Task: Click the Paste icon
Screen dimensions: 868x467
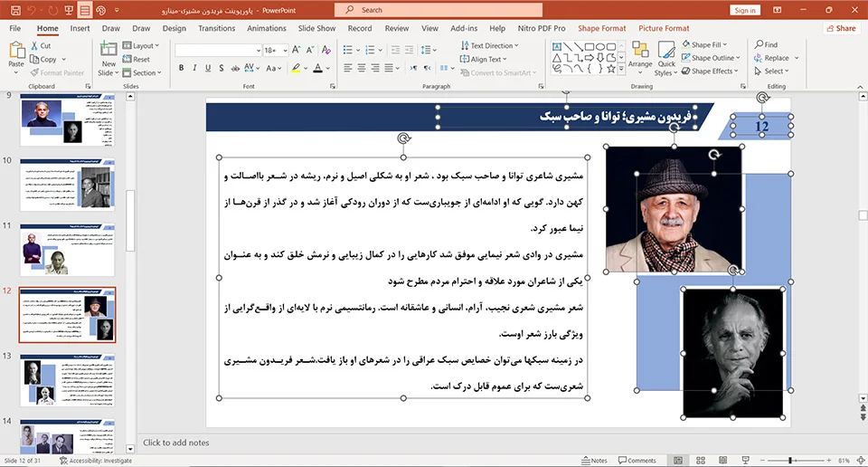Action: pos(16,51)
